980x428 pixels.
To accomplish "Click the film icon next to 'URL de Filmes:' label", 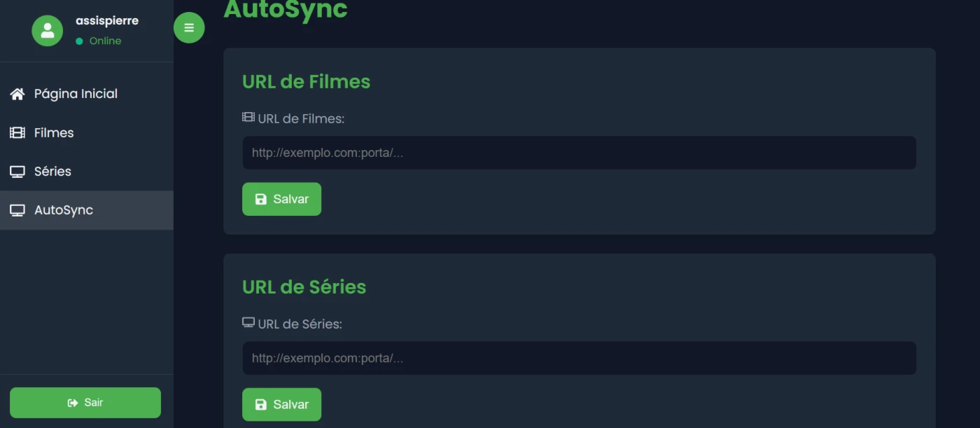I will [248, 118].
